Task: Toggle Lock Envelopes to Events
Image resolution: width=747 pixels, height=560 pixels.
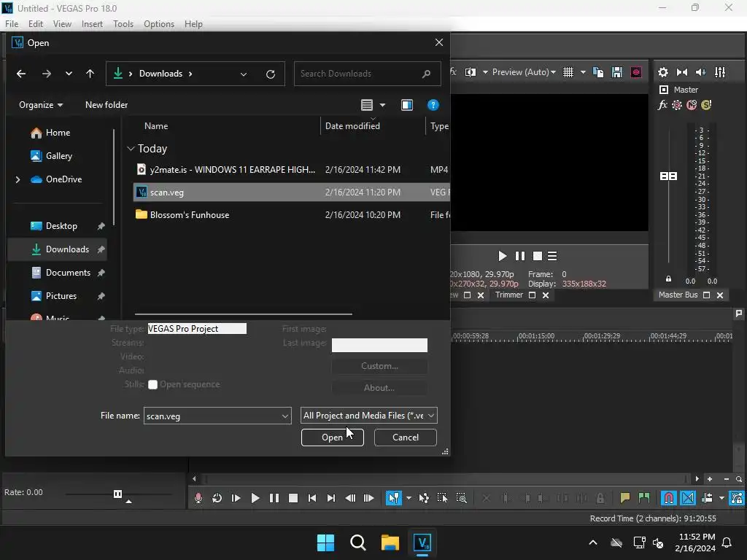Action: [x=737, y=498]
